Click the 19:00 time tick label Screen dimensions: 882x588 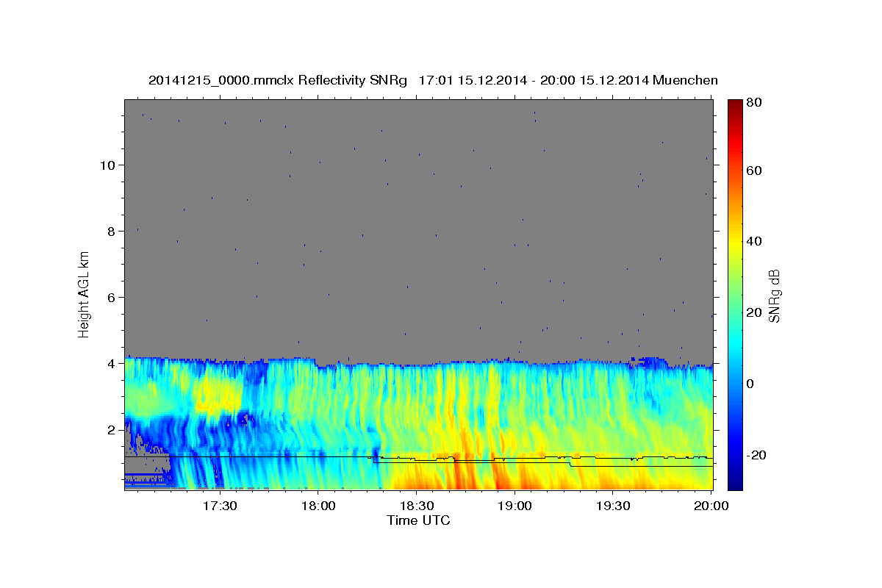[x=514, y=506]
